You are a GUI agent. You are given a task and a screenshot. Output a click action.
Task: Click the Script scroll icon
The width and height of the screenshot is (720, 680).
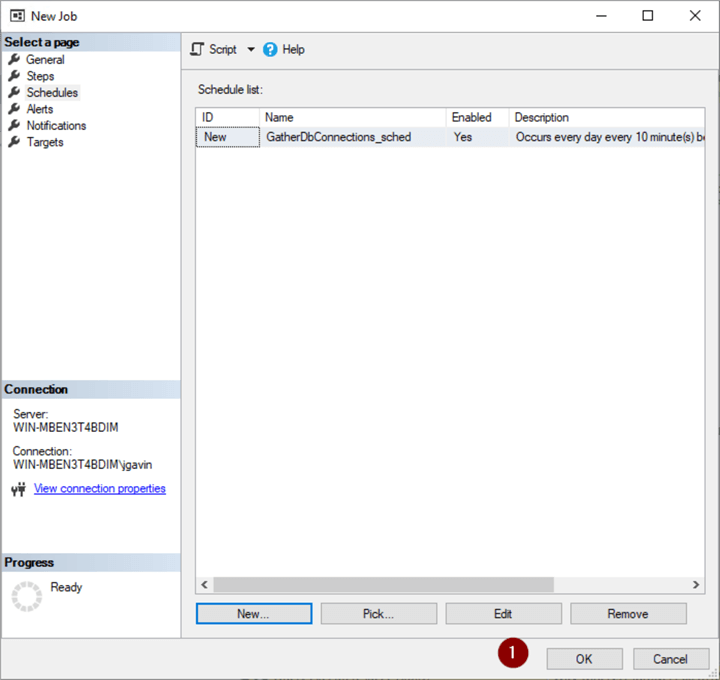(197, 49)
